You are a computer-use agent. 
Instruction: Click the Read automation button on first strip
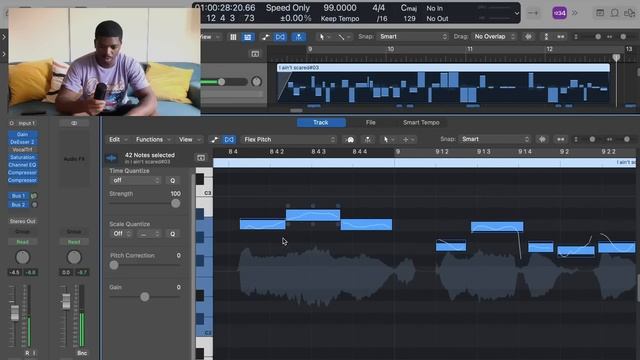pyautogui.click(x=22, y=242)
